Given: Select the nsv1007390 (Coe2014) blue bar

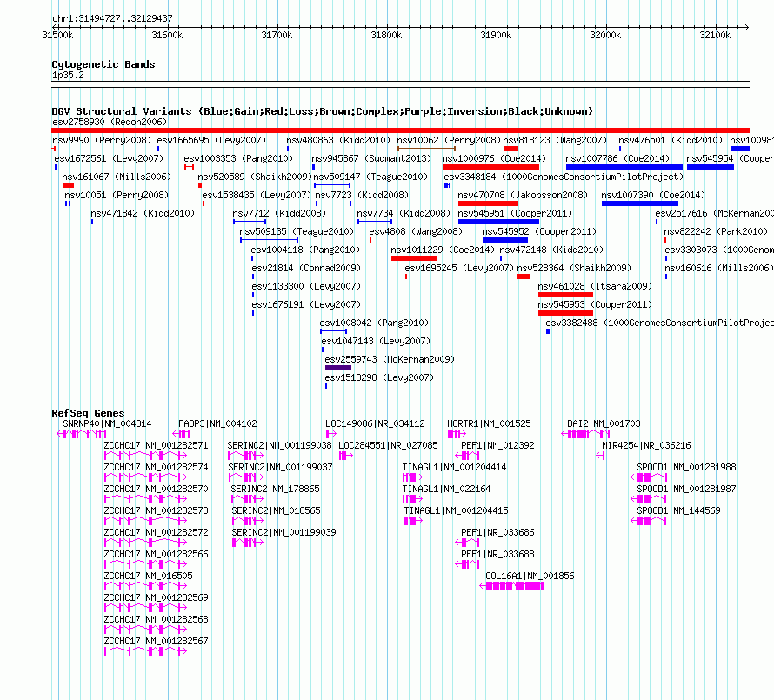Looking at the screenshot, I should 640,203.
